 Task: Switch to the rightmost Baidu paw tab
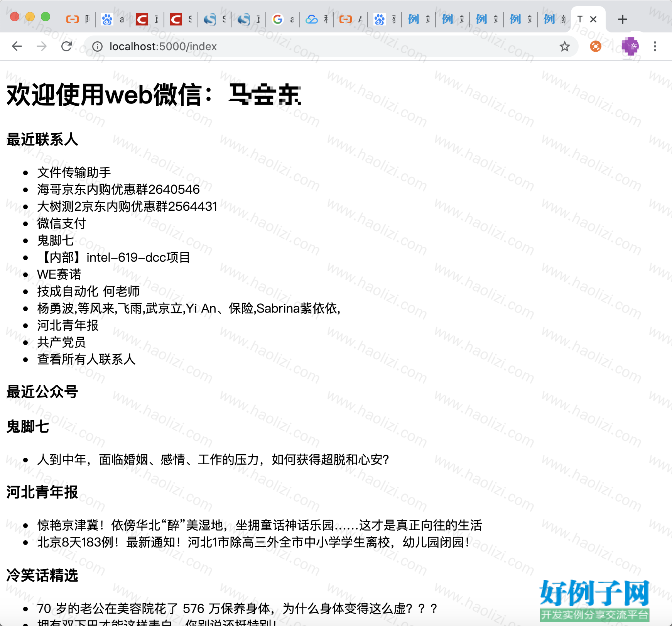[384, 19]
